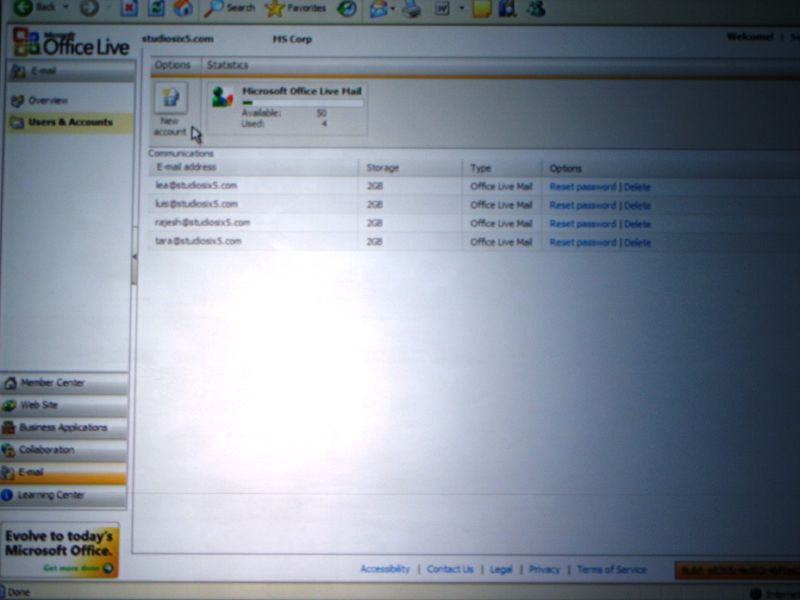This screenshot has width=800, height=600.
Task: Delete the tara@studiosix5.com account
Action: point(637,243)
